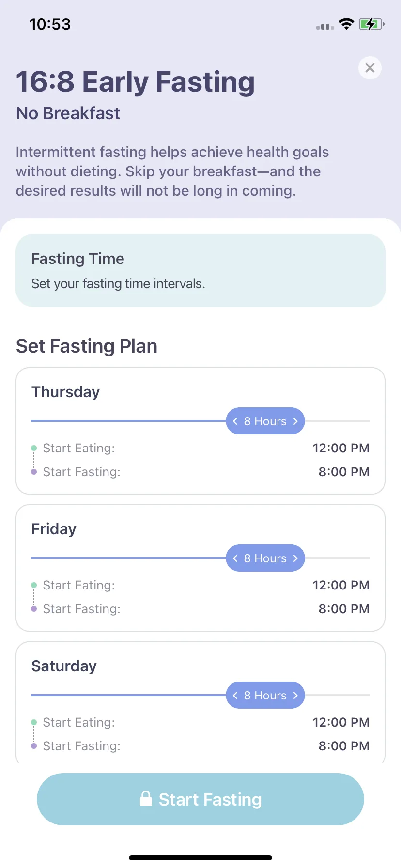
Task: Decrease Thursday eating hours with left chevron
Action: tap(235, 421)
